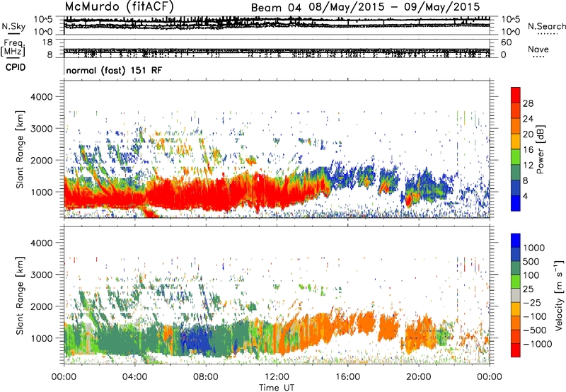This screenshot has height=392, width=566.
Task: Select the Time UT axis title
Action: pos(277,388)
